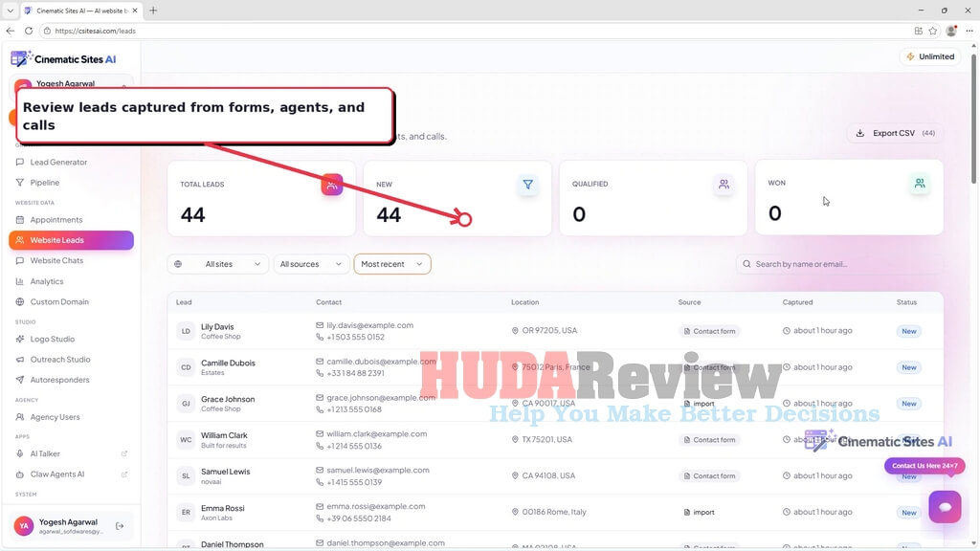Expand the All sites dropdown
980x551 pixels.
click(x=217, y=264)
